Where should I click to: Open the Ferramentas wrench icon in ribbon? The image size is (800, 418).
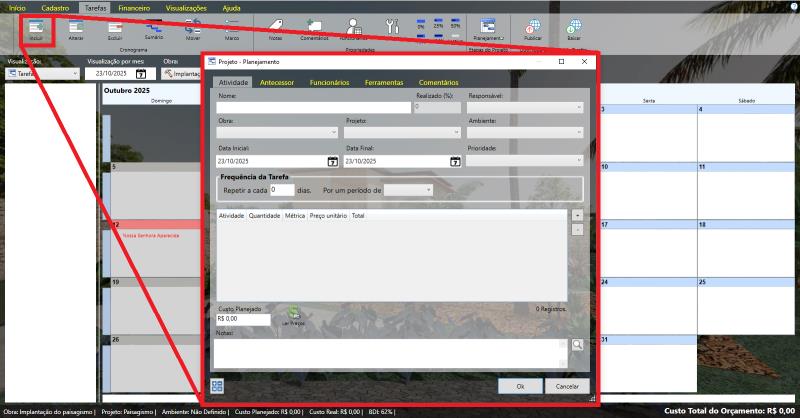391,27
